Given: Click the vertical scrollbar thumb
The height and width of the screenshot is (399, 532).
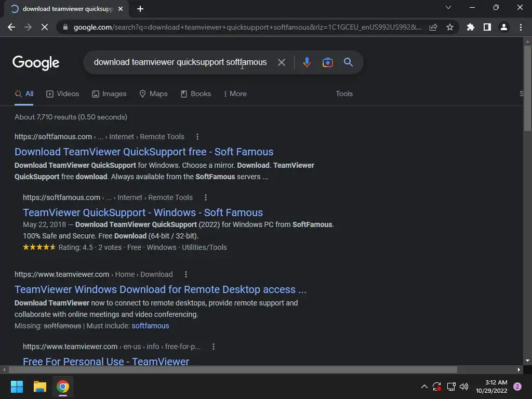Looking at the screenshot, I should pos(527,88).
